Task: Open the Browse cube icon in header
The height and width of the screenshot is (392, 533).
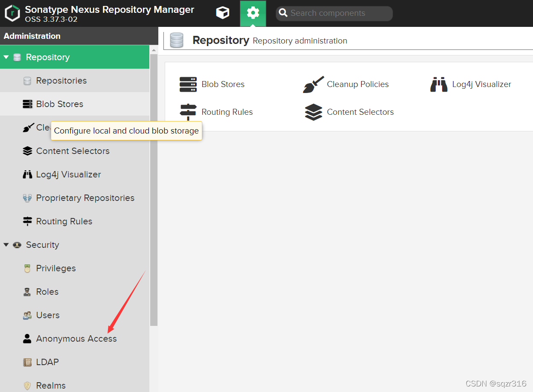Action: tap(222, 13)
